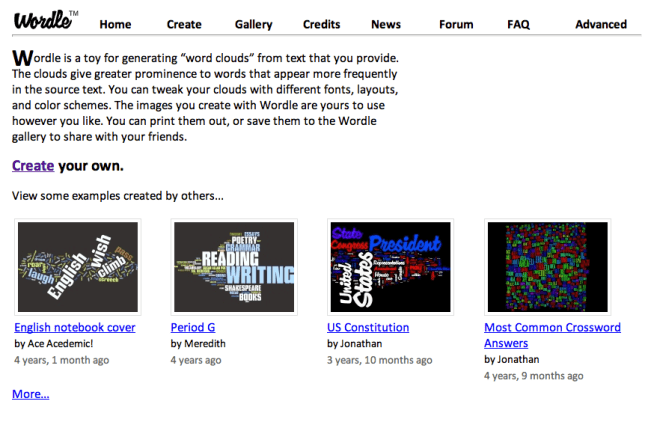Click the author name Meredith
This screenshot has width=648, height=422.
pyautogui.click(x=206, y=343)
